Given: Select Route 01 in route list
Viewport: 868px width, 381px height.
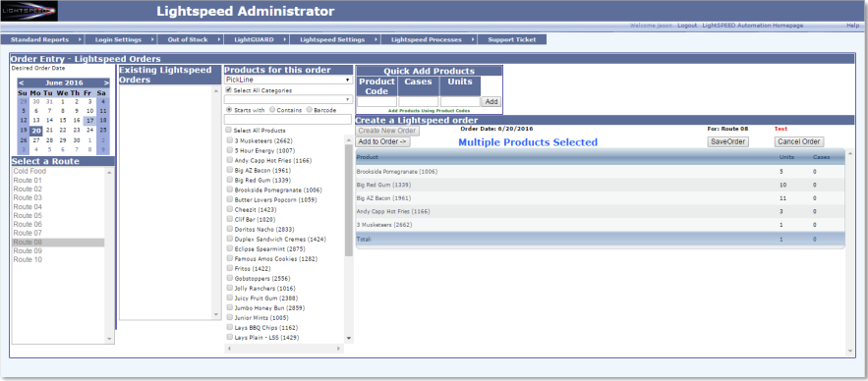Looking at the screenshot, I should click(58, 181).
